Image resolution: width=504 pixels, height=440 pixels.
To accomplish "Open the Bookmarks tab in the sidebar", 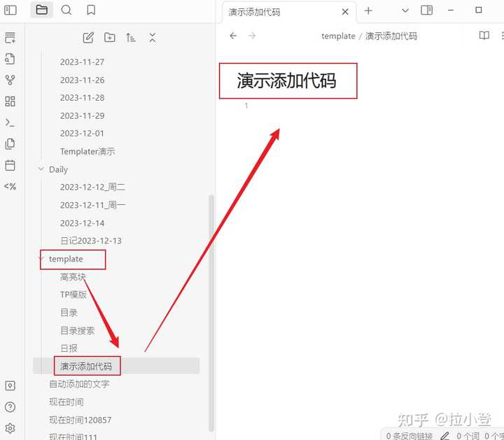I will (x=91, y=10).
